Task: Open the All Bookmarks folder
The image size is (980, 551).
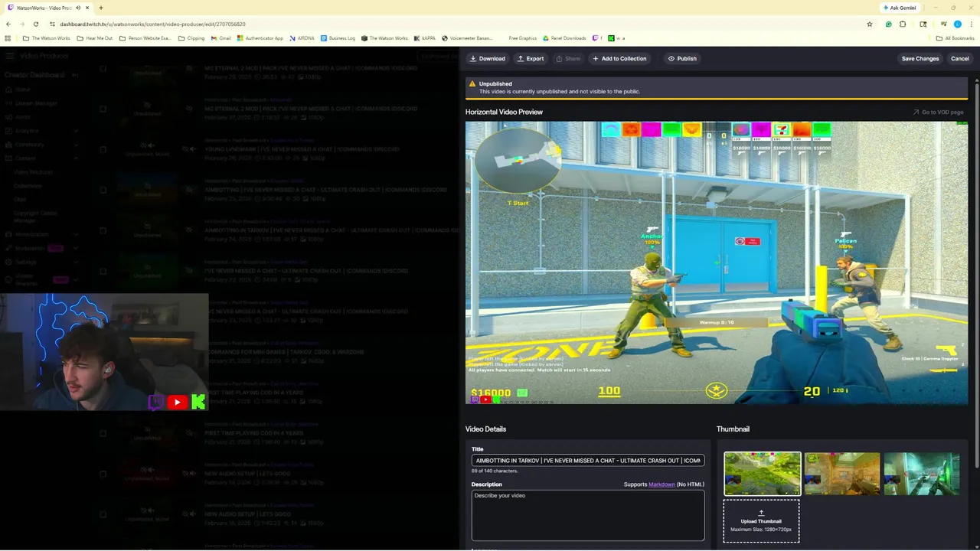Action: click(x=955, y=38)
